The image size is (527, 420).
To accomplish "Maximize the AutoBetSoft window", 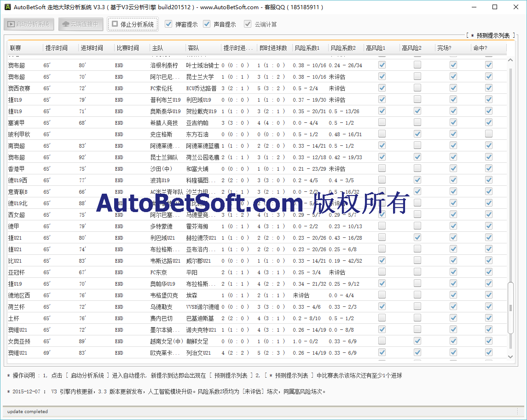I will tap(495, 7).
